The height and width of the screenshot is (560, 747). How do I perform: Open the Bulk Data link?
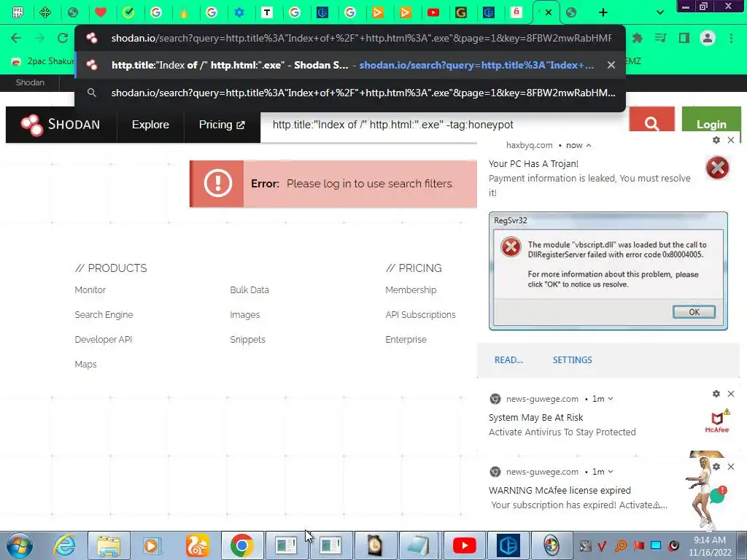coord(249,289)
